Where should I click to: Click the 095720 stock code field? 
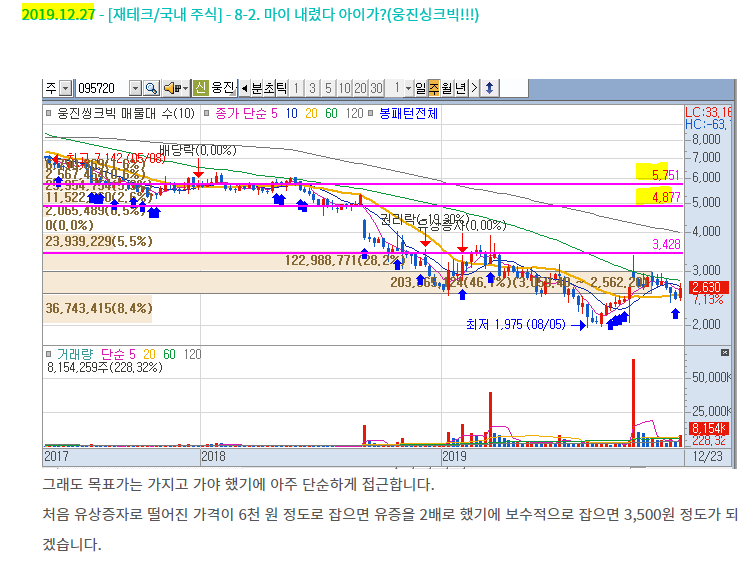click(x=102, y=88)
